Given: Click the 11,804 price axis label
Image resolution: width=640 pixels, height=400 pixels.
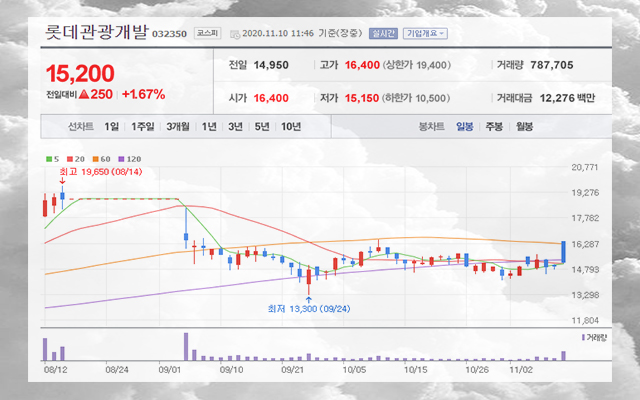Looking at the screenshot, I should pos(585,320).
